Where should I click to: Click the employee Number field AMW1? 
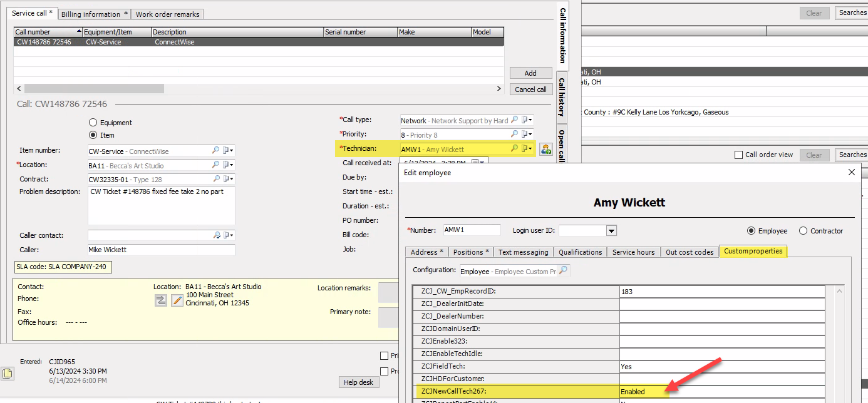[472, 230]
